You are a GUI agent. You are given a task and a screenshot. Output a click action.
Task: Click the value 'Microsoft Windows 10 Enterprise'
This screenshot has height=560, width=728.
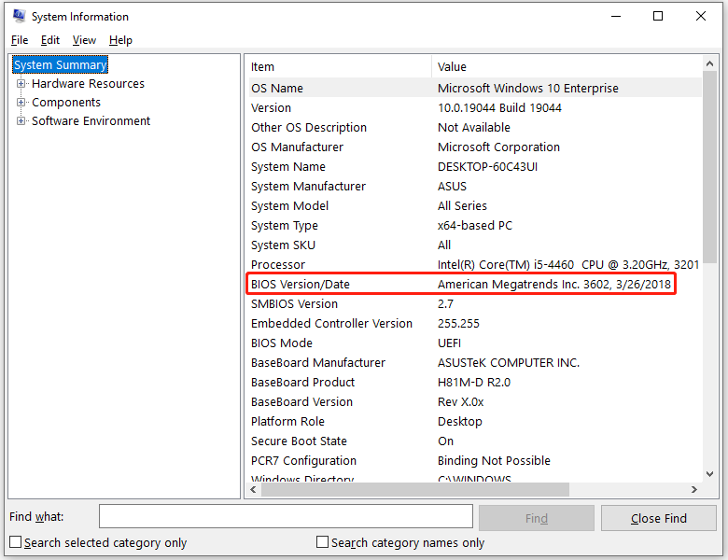click(528, 88)
